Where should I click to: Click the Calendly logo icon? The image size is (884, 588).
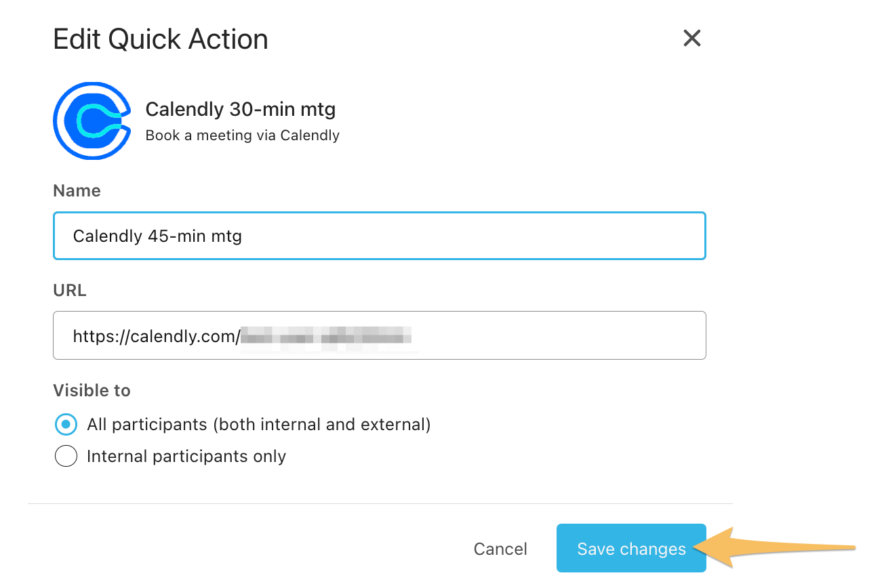[x=92, y=121]
